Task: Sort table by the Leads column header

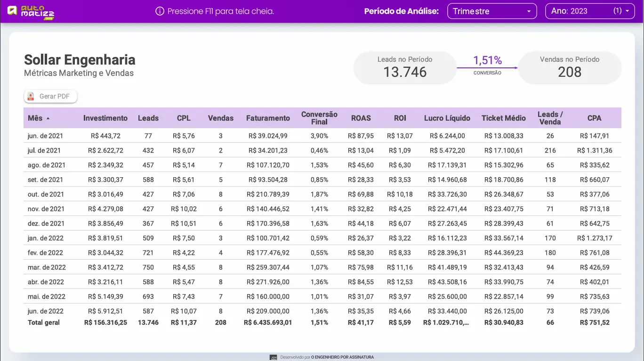Action: 148,118
